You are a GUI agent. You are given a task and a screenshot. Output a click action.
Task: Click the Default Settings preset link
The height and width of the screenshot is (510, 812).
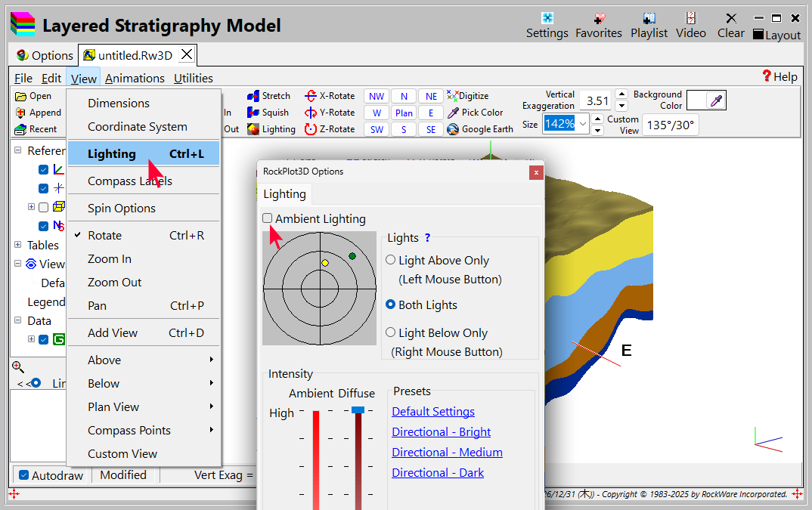pos(433,412)
